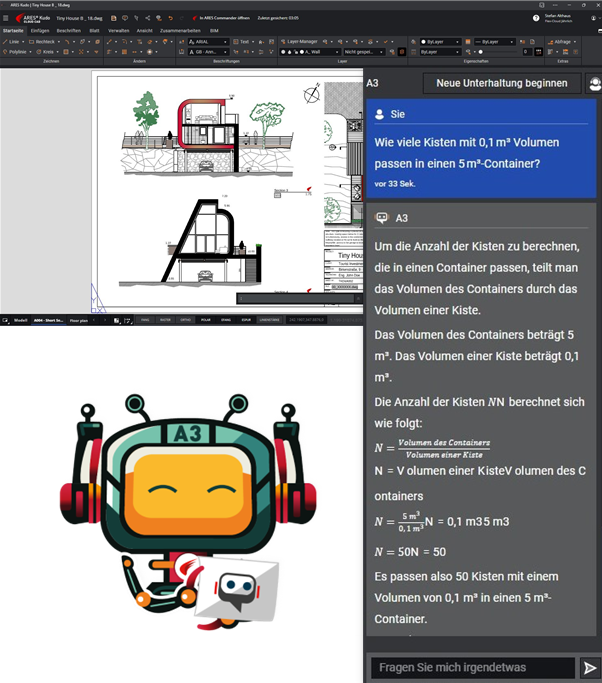Click the user profile icon in chat header
This screenshot has width=602, height=683.
click(595, 83)
